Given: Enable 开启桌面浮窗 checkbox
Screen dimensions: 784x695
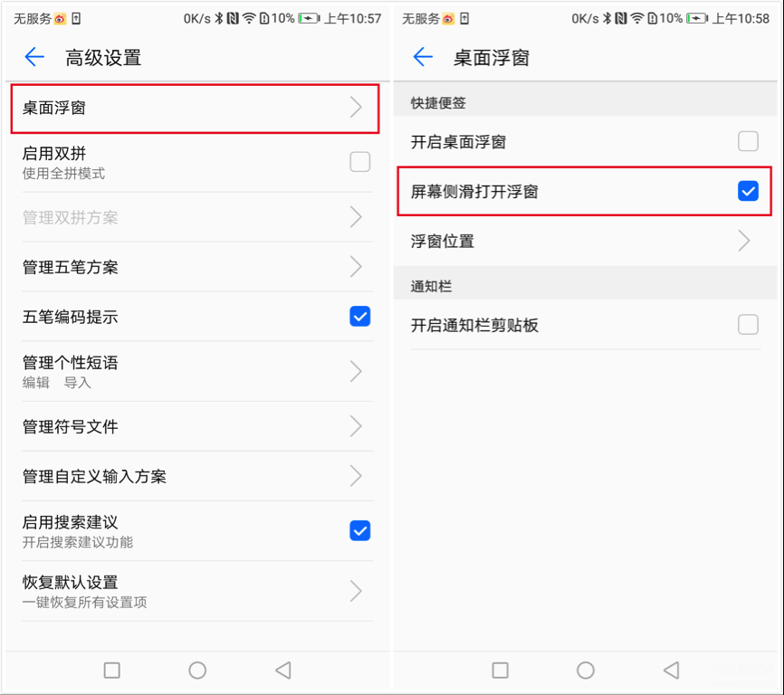Looking at the screenshot, I should 748,141.
